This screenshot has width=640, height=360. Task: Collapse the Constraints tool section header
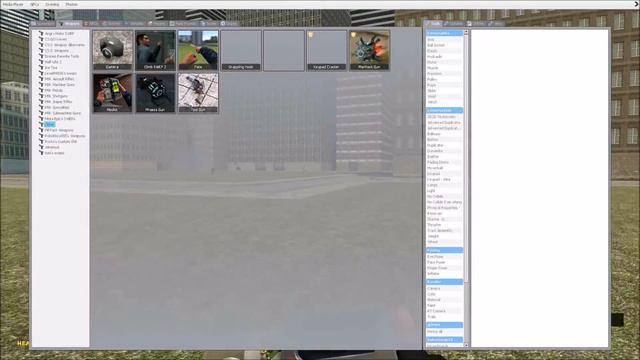[x=444, y=33]
